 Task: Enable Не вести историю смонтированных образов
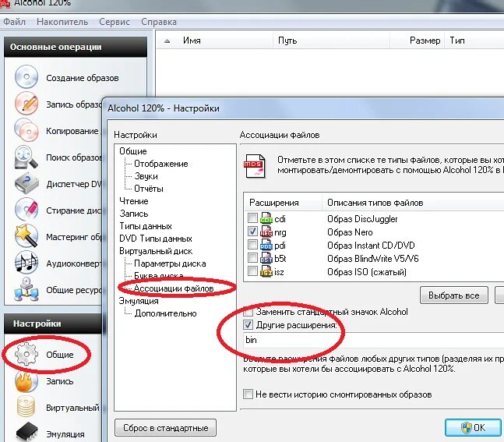click(248, 394)
